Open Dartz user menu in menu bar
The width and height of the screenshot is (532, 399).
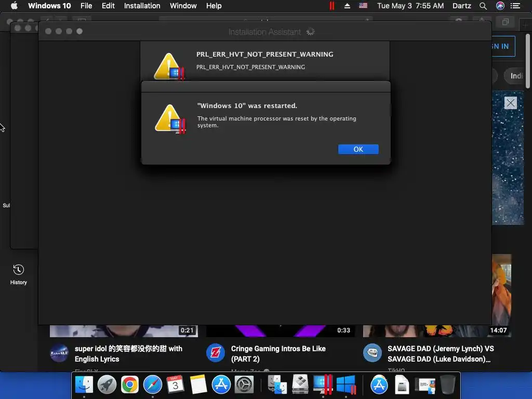tap(461, 6)
